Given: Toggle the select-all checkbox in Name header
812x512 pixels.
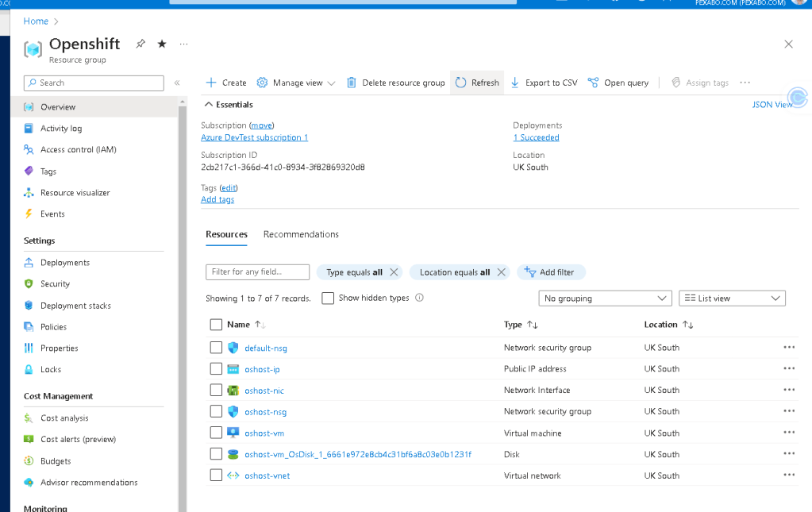Looking at the screenshot, I should tap(216, 325).
